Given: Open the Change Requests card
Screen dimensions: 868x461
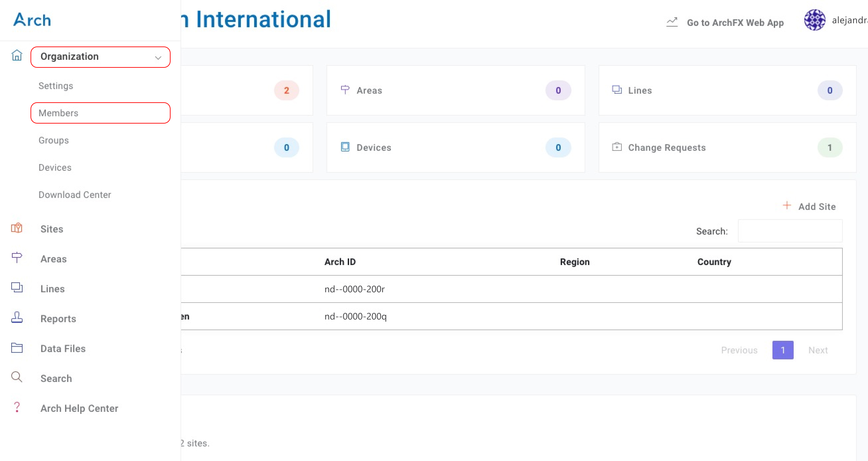Looking at the screenshot, I should point(727,147).
